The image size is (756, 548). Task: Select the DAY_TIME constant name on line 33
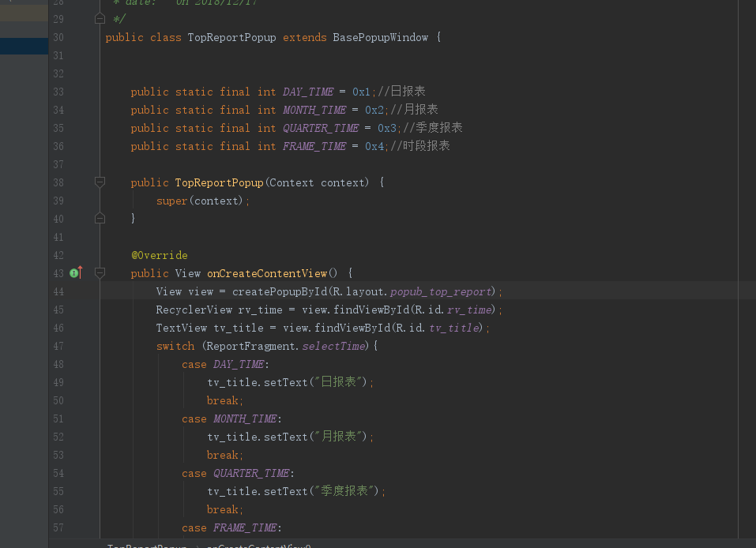[x=307, y=92]
